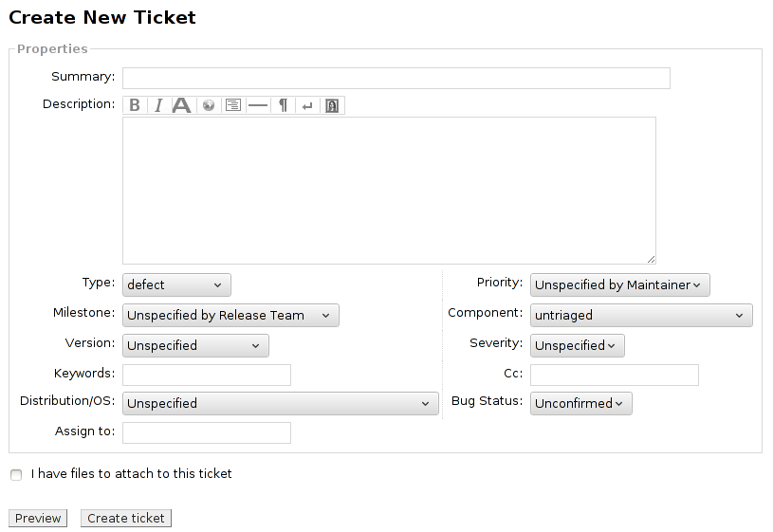Check the box for attaching files to this ticket
773x532 pixels.
(16, 475)
